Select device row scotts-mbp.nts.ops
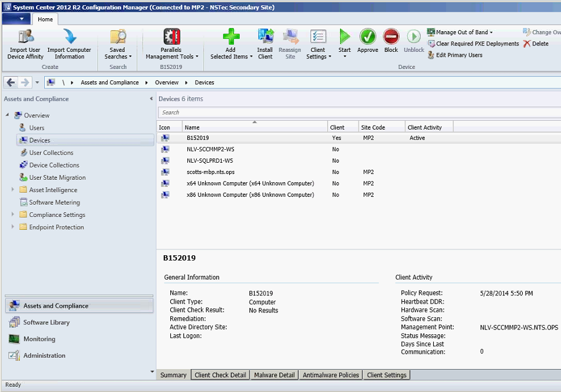Image resolution: width=561 pixels, height=392 pixels. coord(359,172)
